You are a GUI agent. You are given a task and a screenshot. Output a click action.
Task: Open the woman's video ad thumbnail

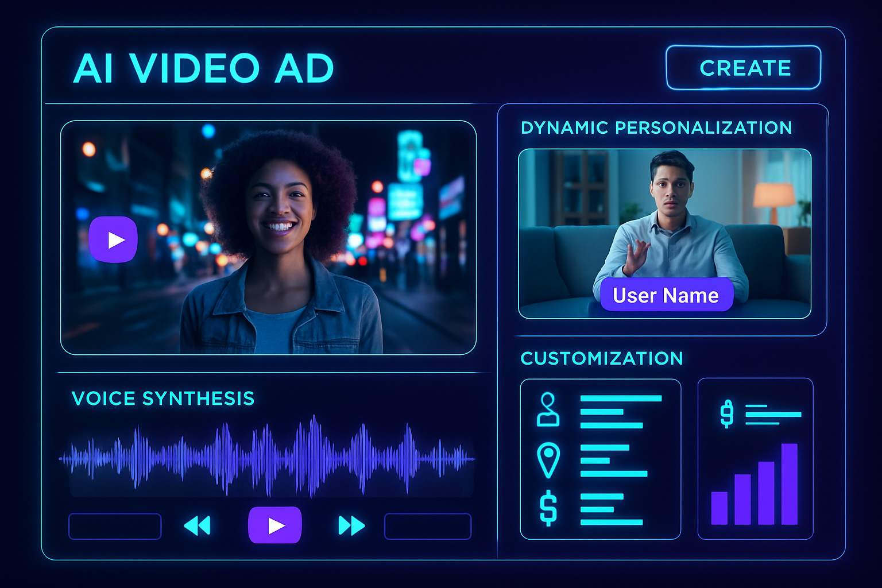268,237
